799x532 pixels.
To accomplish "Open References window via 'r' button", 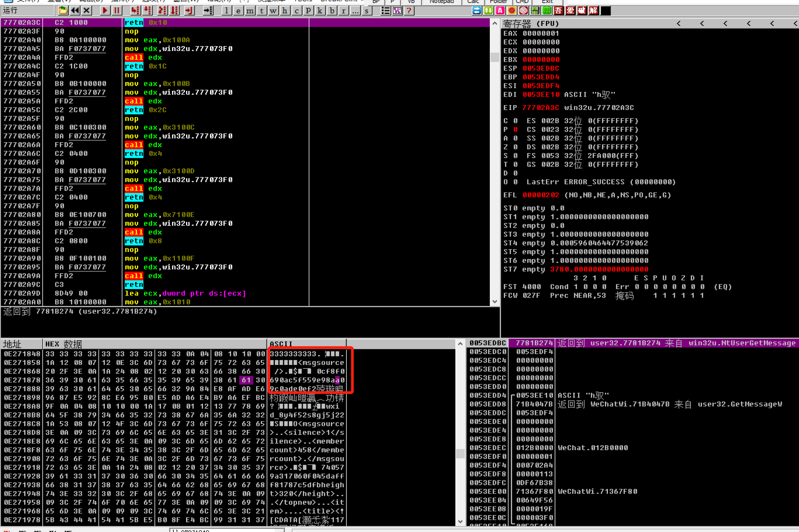I will click(x=344, y=11).
